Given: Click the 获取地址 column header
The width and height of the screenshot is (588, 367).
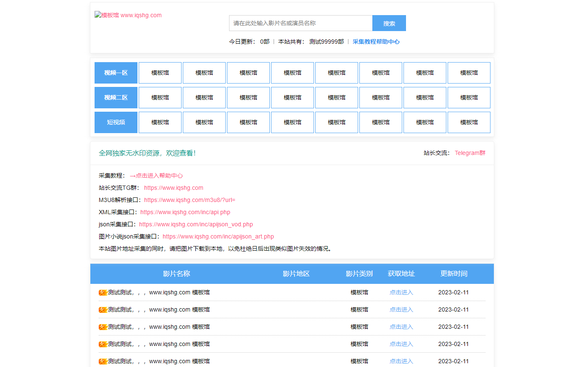Looking at the screenshot, I should click(401, 274).
